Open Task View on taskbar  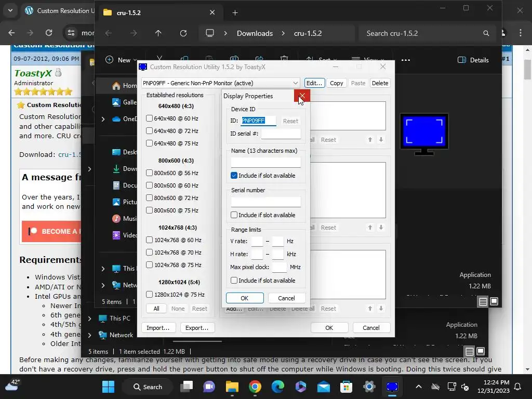pyautogui.click(x=187, y=387)
